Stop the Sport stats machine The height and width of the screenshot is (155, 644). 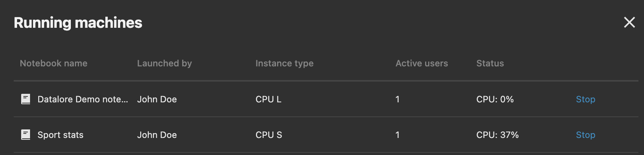tap(585, 135)
